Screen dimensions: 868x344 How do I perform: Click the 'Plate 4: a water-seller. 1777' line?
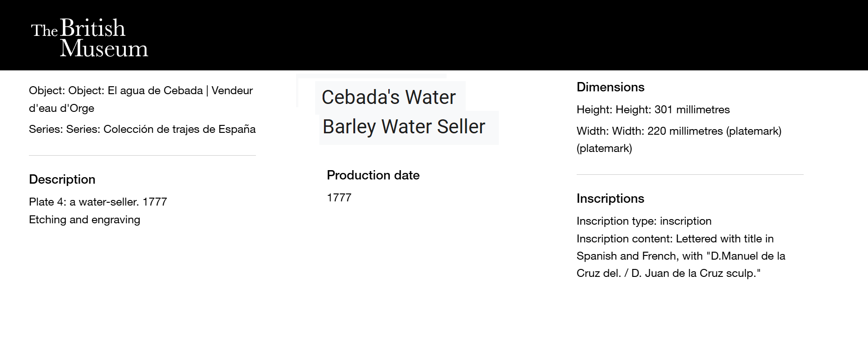(x=98, y=202)
